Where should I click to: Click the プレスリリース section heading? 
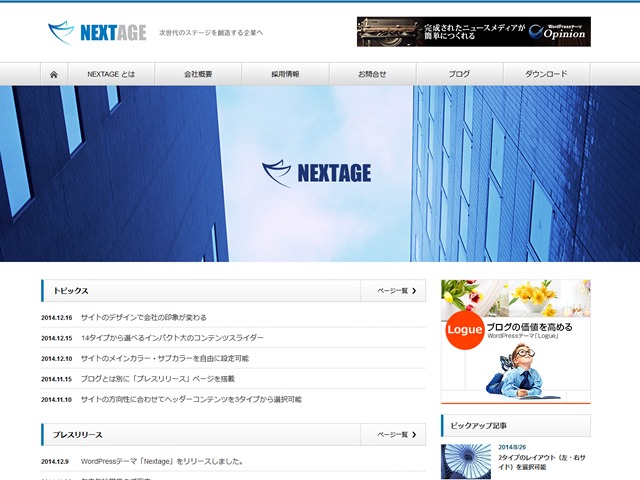(78, 435)
